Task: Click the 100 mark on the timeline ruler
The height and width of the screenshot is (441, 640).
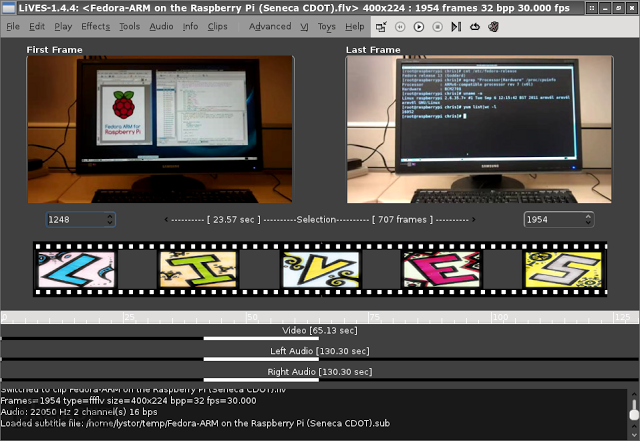Action: tap(500, 317)
